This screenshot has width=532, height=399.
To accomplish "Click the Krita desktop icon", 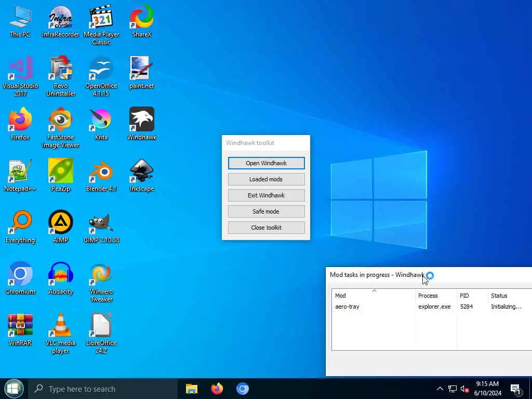I will point(101,124).
